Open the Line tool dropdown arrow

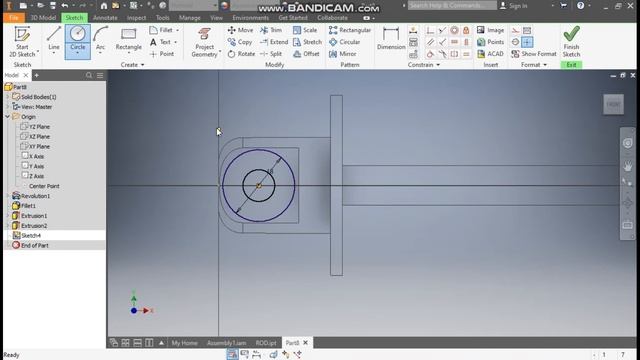[x=53, y=53]
